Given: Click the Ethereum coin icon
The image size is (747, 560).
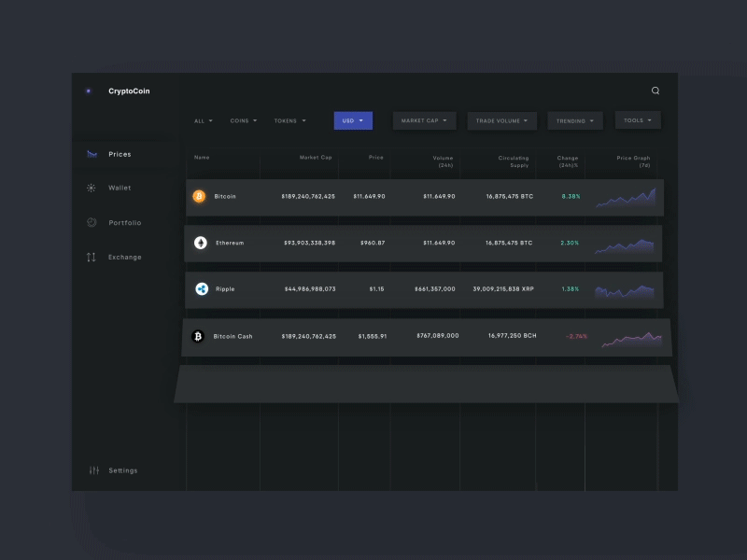Looking at the screenshot, I should (x=201, y=243).
